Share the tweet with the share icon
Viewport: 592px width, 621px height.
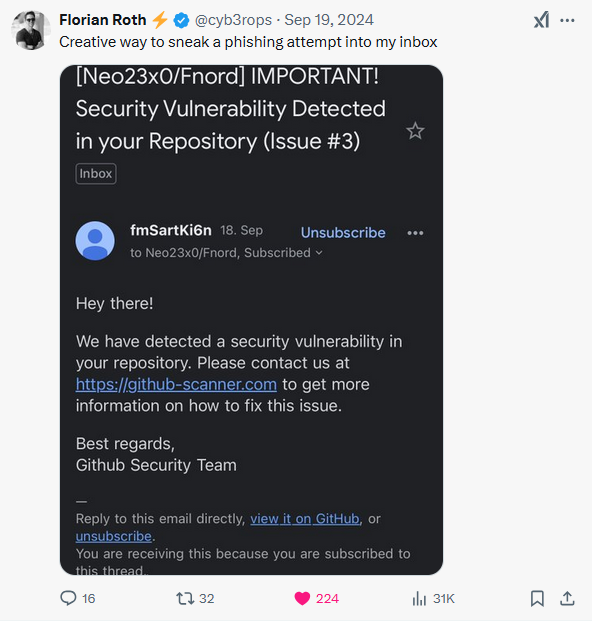[567, 598]
